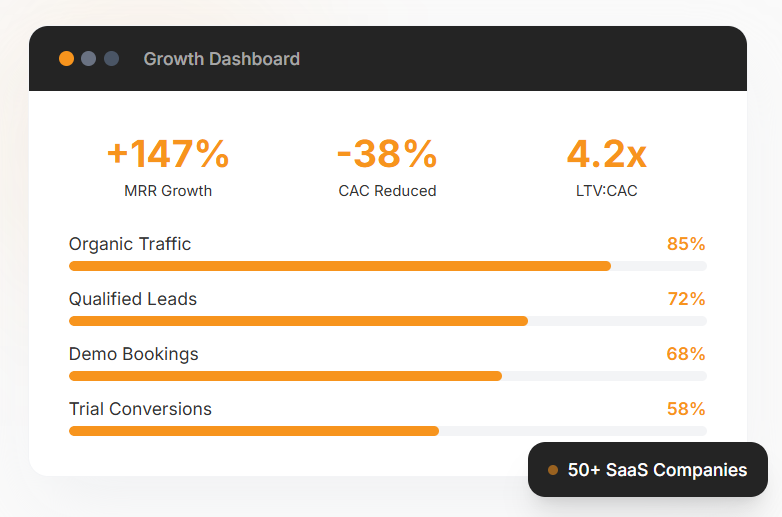782x517 pixels.
Task: Click the Trial Conversions label
Action: coord(140,409)
